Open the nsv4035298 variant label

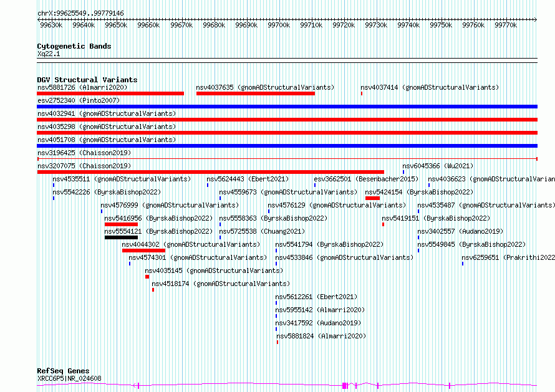107,127
